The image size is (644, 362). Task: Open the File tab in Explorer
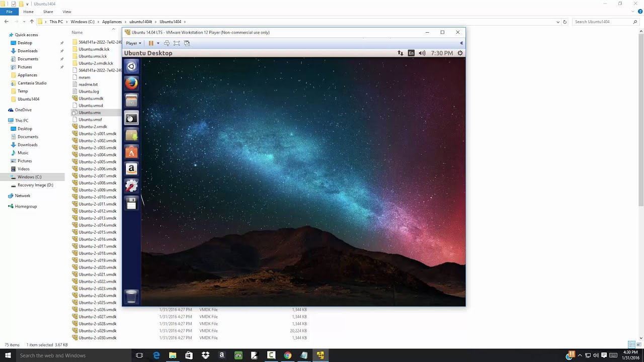tap(9, 12)
